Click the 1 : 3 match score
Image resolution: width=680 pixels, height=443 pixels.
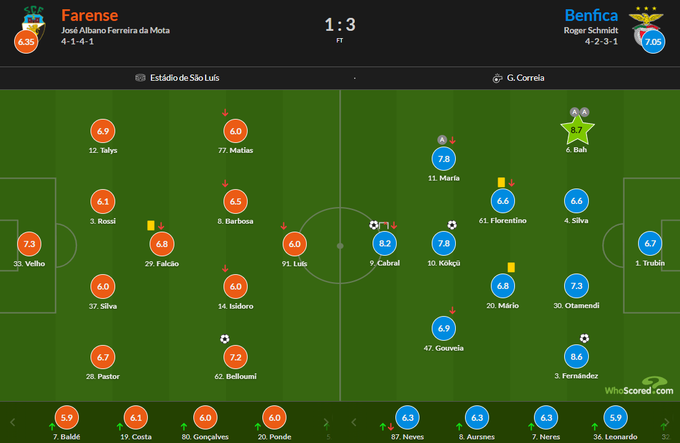(340, 24)
